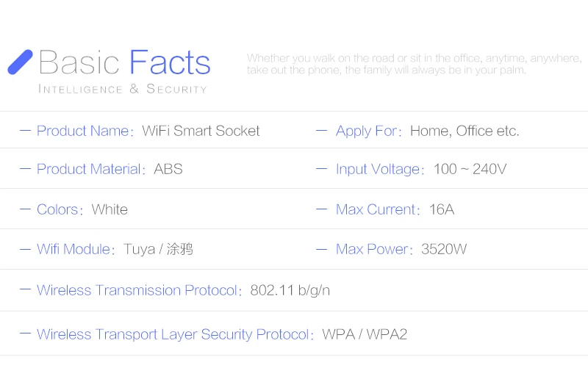
Task: Click the 'Max Current' label
Action: tap(375, 209)
